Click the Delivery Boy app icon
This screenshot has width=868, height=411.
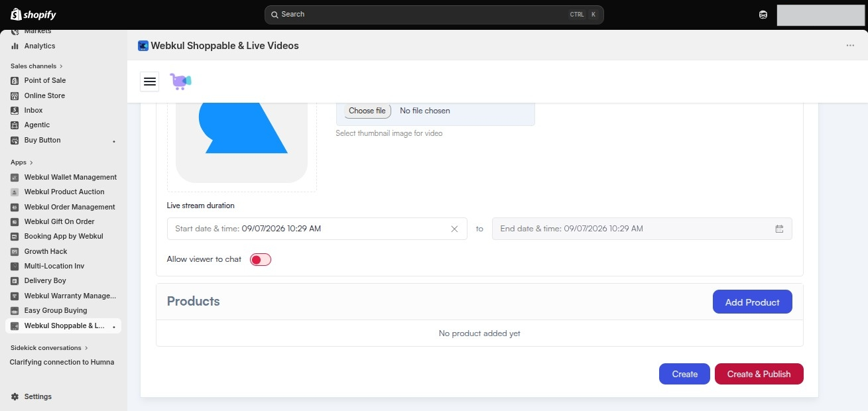pos(15,281)
